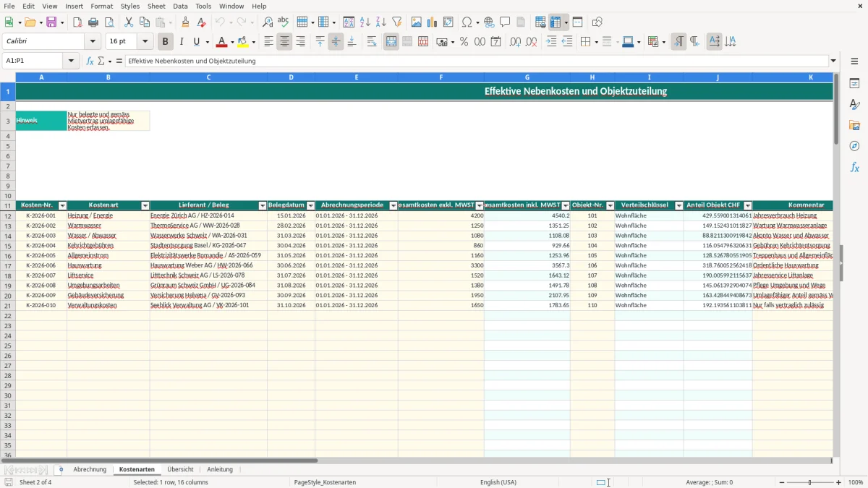
Task: Open the Format menu
Action: (101, 6)
